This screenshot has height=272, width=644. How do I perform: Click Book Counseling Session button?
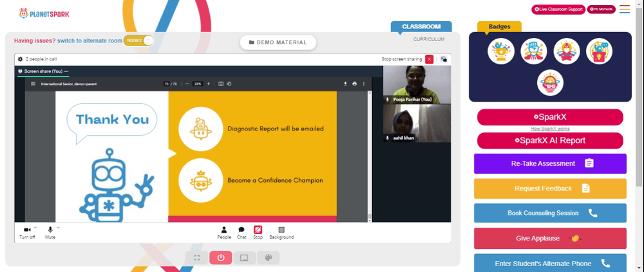550,213
